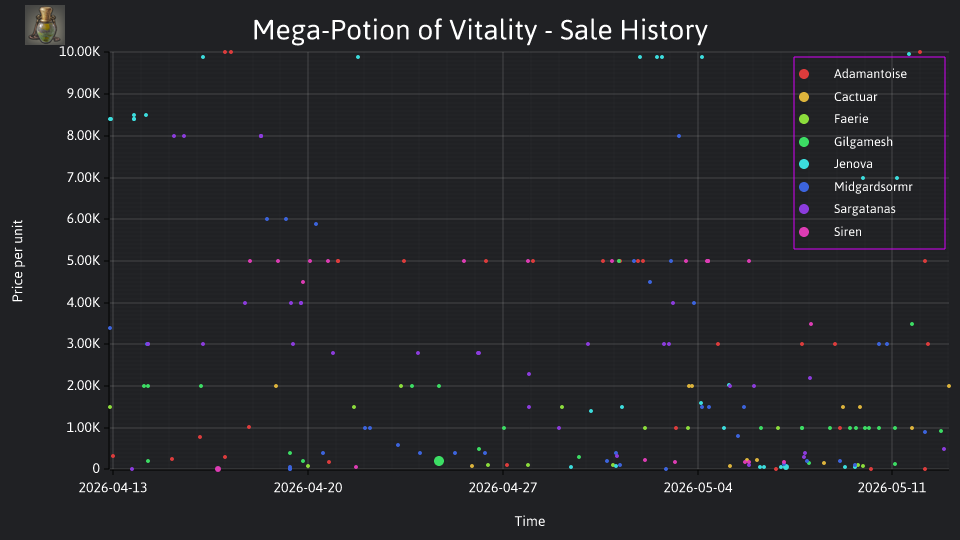This screenshot has width=960, height=540.
Task: Click the chart title Mega-Potion of Vitality
Action: pos(480,30)
